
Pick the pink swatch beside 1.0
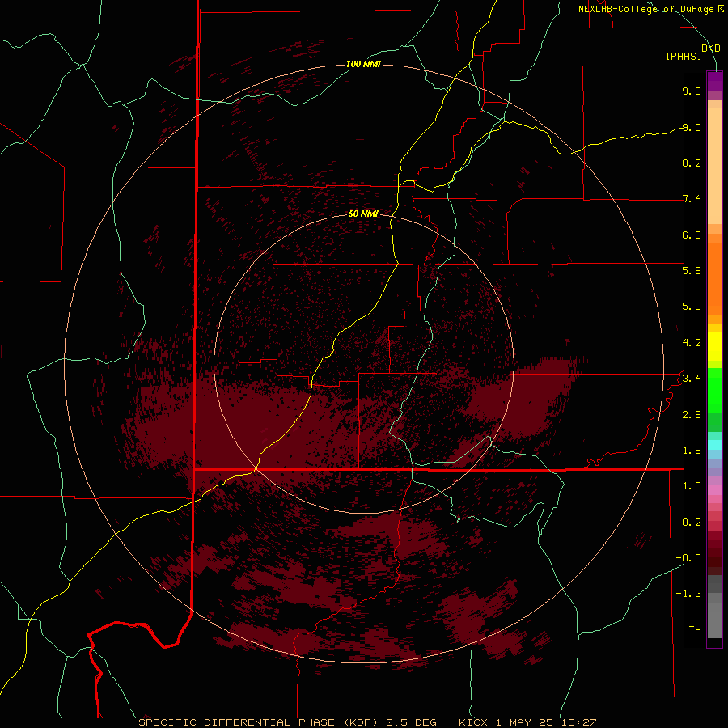coord(714,490)
